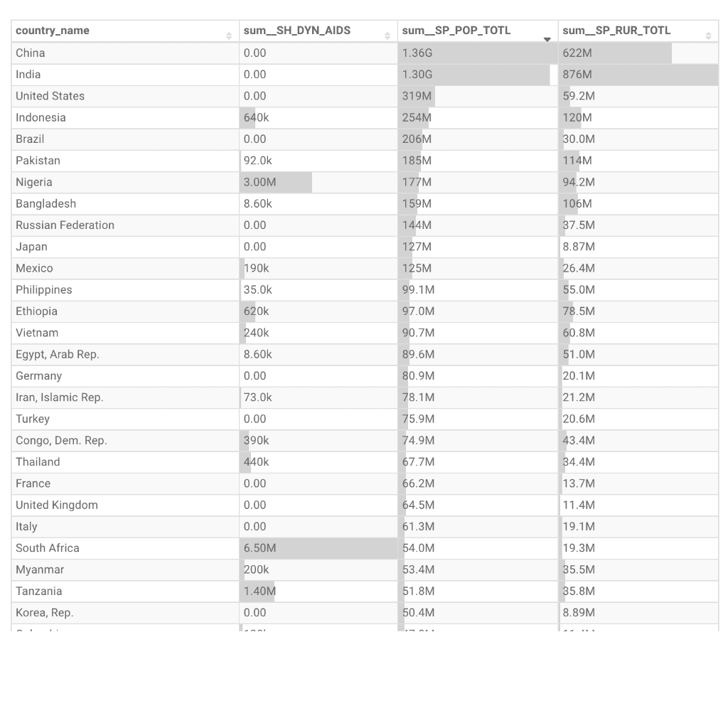
Task: Select the China row country cell
Action: tap(125, 53)
